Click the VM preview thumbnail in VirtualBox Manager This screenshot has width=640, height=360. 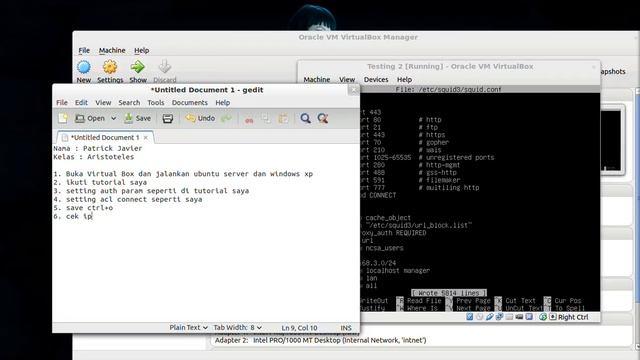[612, 140]
